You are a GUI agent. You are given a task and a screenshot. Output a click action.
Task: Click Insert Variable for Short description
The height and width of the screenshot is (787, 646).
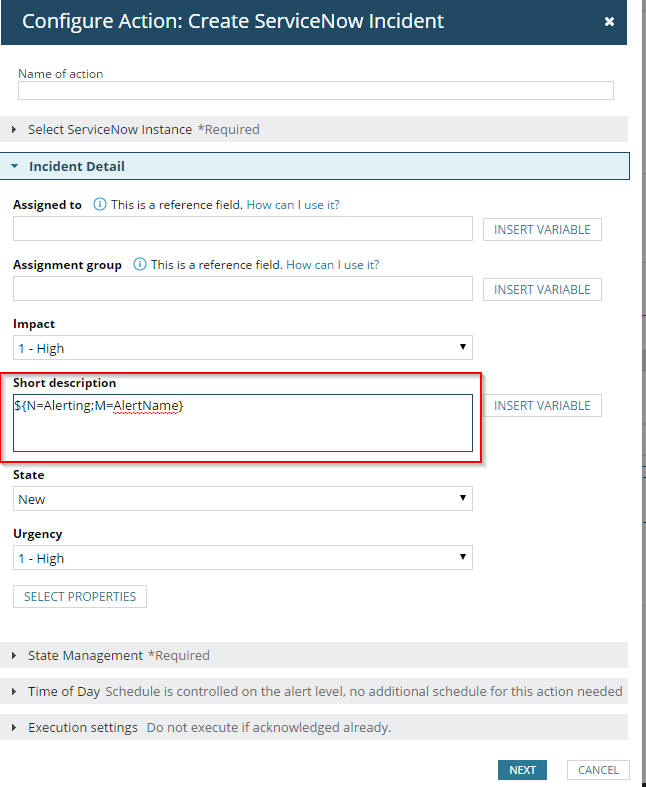click(x=542, y=405)
